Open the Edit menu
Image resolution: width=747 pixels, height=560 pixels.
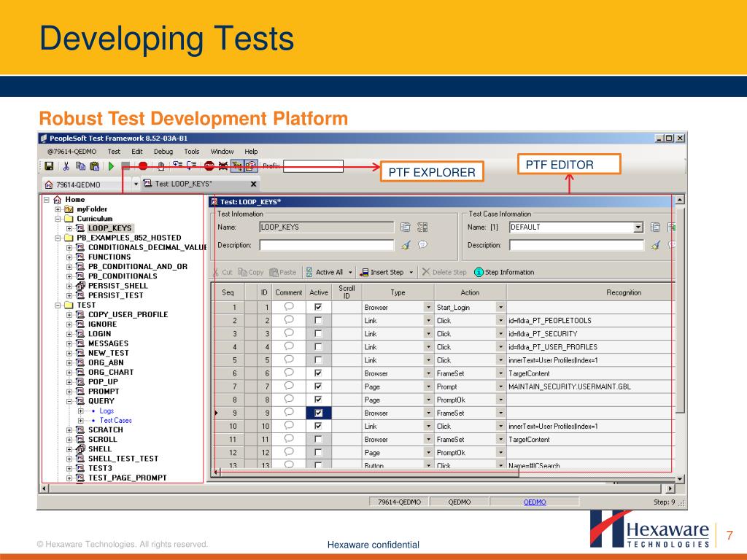point(137,152)
